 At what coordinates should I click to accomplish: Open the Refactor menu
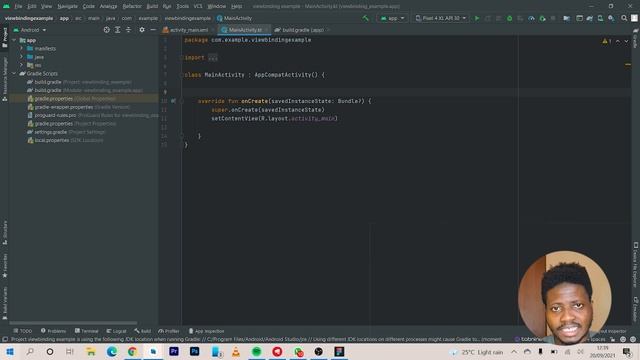(132, 7)
